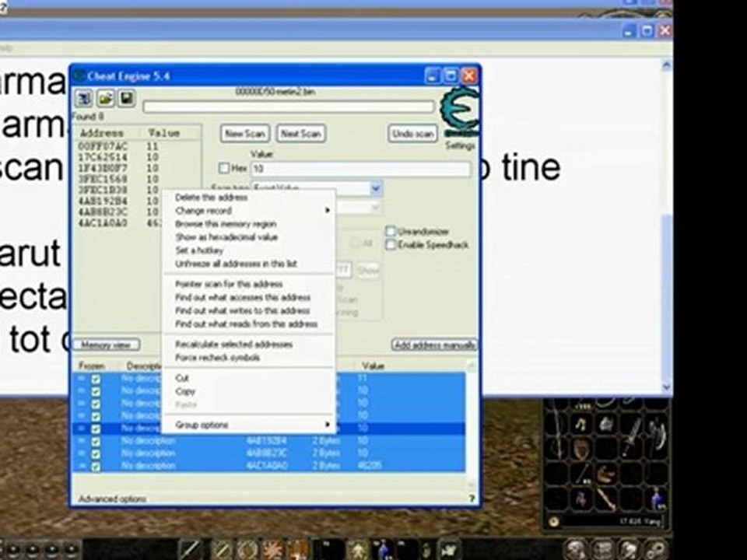Select Browse this memory region
The width and height of the screenshot is (747, 560).
(x=226, y=224)
